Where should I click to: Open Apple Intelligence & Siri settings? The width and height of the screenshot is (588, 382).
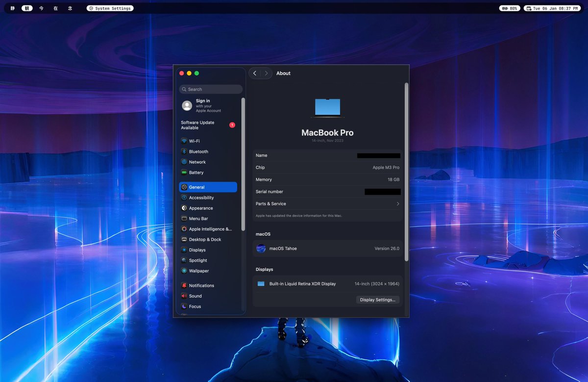click(x=208, y=229)
